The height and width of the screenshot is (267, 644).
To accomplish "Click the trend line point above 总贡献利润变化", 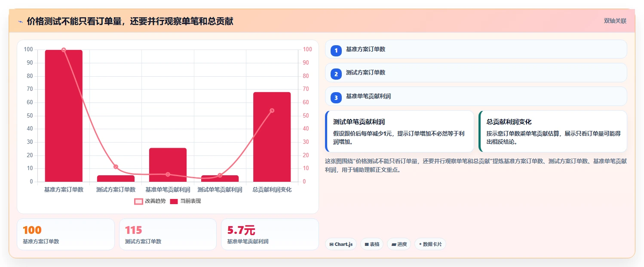I will pos(272,111).
